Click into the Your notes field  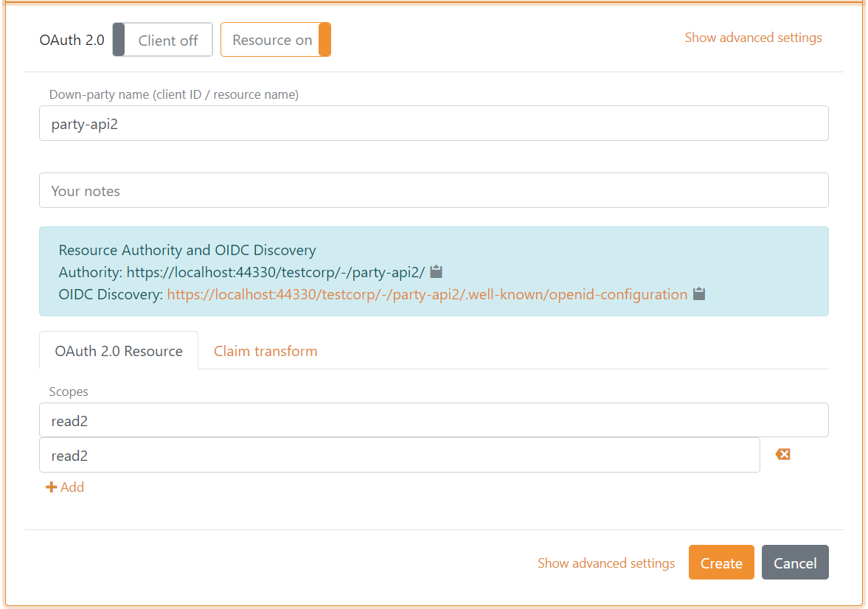click(x=433, y=191)
